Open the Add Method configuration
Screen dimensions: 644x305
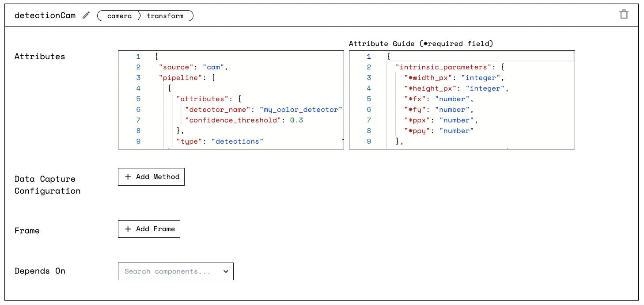151,176
